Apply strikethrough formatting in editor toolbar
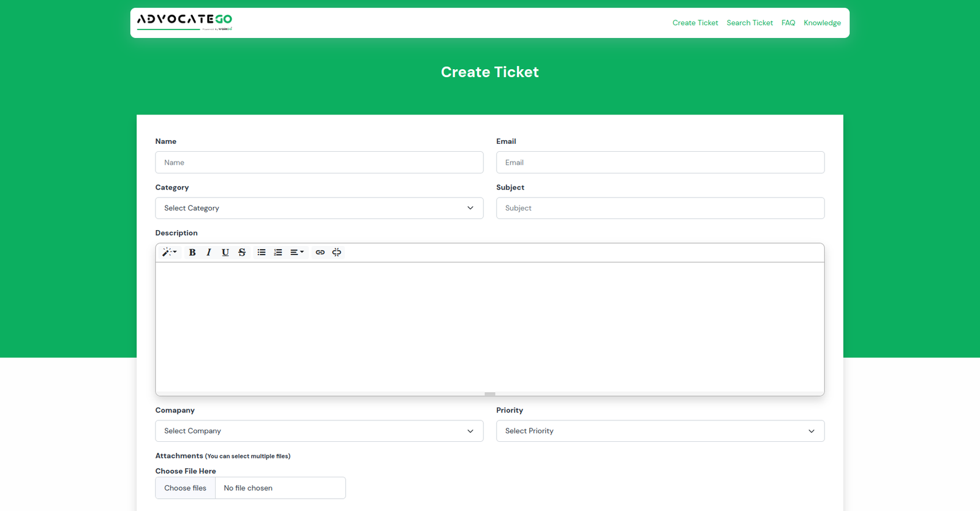The image size is (980, 511). pos(242,252)
